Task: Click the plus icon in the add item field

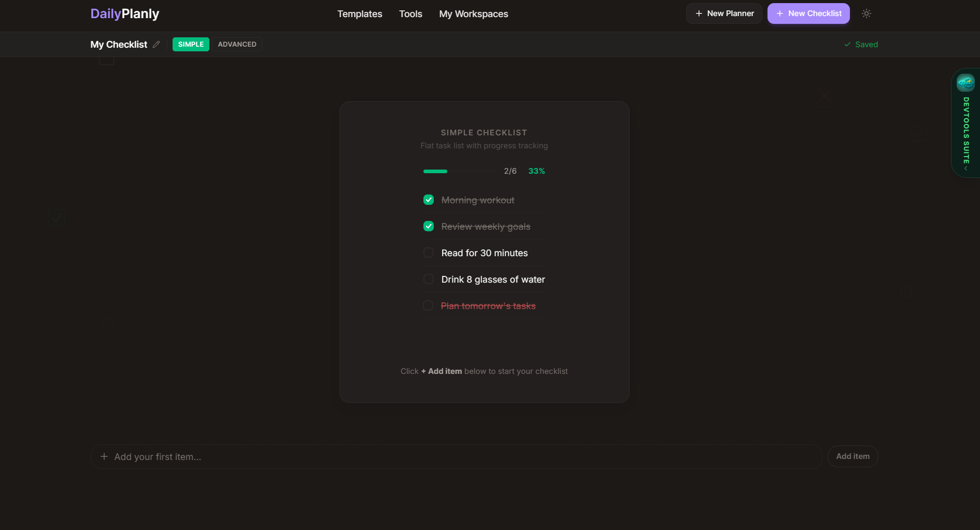Action: 104,456
